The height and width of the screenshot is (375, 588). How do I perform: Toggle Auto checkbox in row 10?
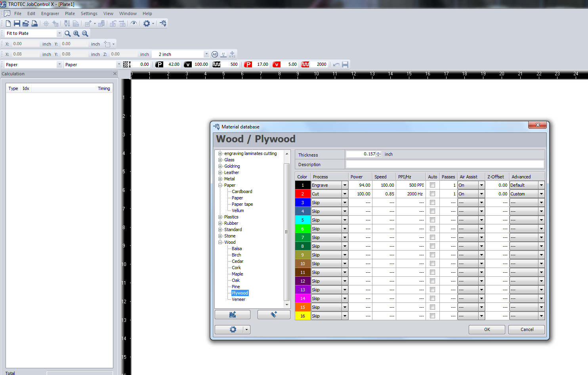click(x=432, y=264)
